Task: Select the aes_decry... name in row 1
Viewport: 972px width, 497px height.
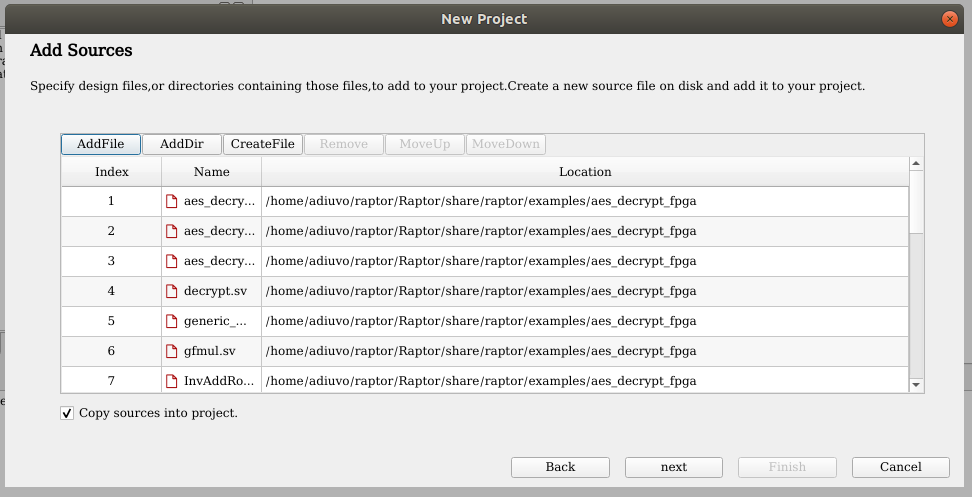Action: click(x=219, y=201)
